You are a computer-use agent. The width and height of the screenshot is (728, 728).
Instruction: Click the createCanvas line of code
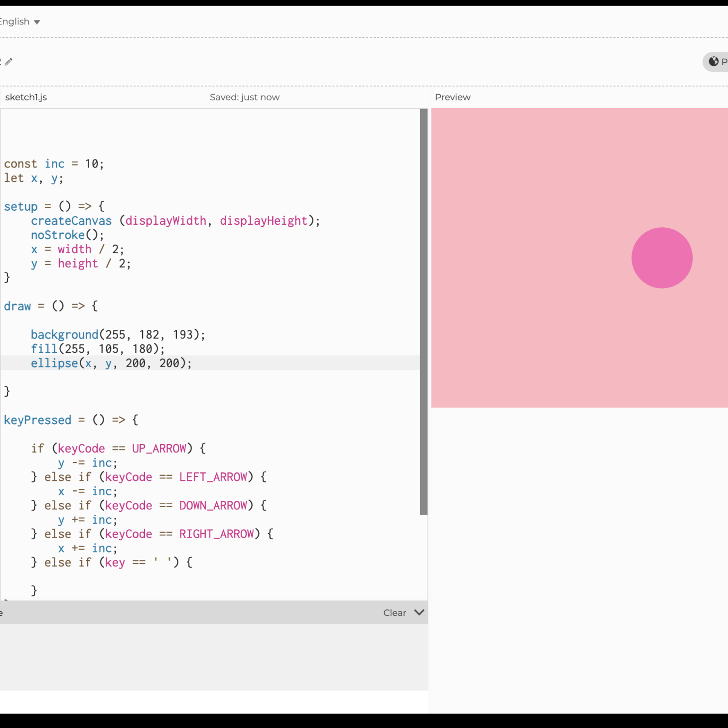click(x=175, y=221)
